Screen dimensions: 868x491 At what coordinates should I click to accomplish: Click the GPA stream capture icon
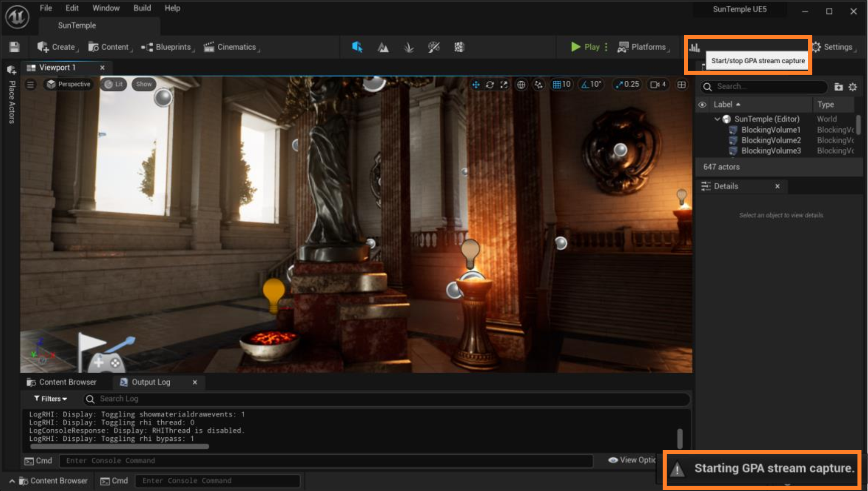click(695, 48)
